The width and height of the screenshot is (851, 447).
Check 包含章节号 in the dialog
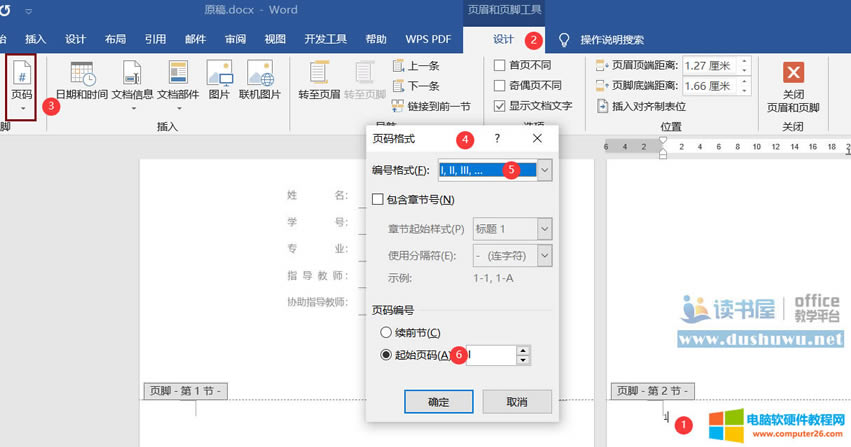click(x=377, y=199)
